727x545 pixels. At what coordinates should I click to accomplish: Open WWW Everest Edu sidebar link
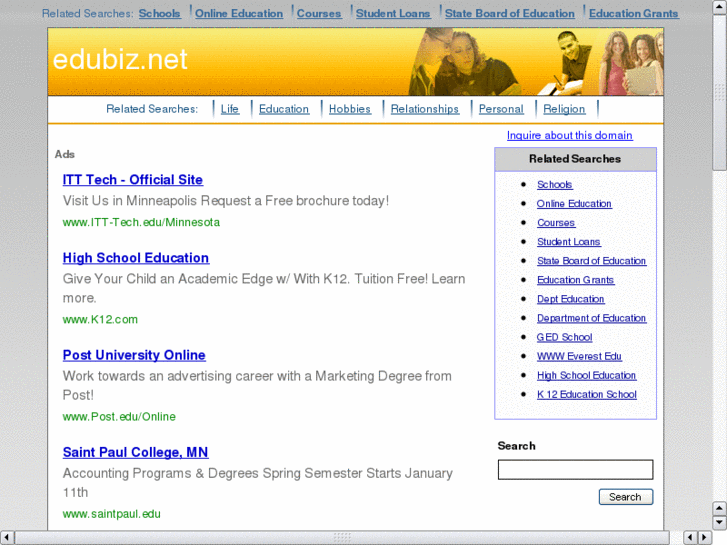coord(579,356)
